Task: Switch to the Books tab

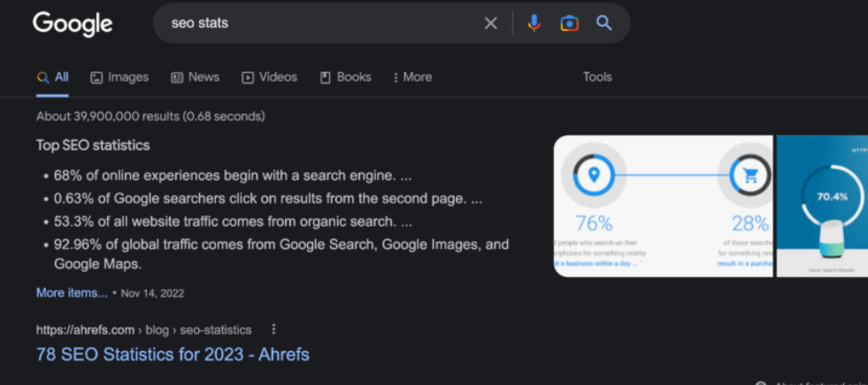Action: point(345,77)
